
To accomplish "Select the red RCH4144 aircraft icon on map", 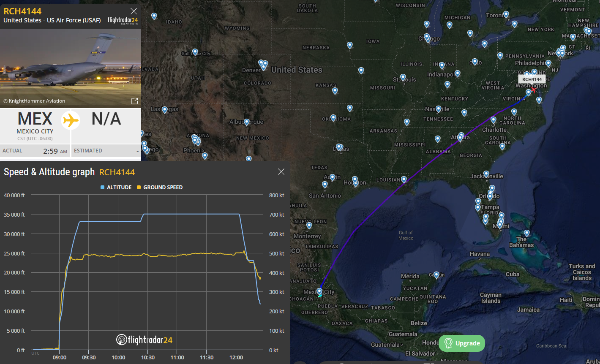I will point(533,90).
